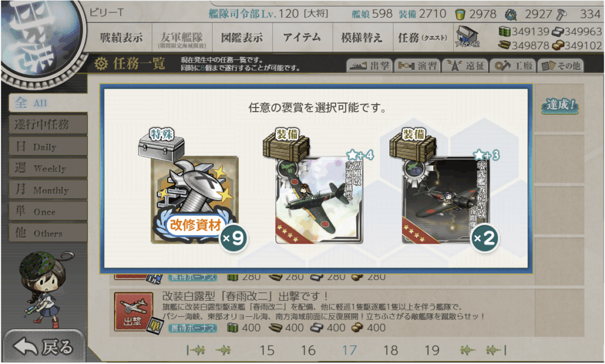Jump to last page arrow

coord(496,350)
